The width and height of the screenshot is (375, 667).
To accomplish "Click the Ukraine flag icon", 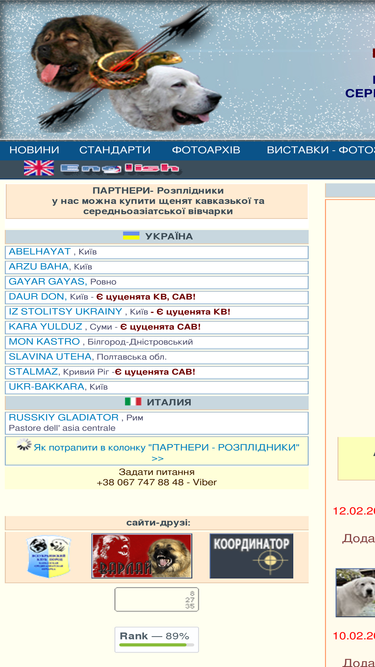I will tap(131, 236).
